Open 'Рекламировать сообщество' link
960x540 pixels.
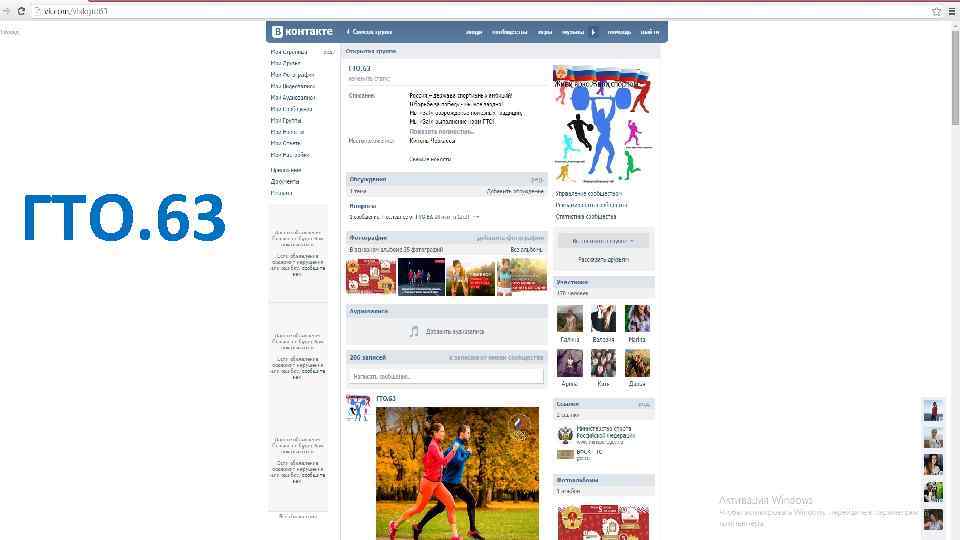pos(591,205)
